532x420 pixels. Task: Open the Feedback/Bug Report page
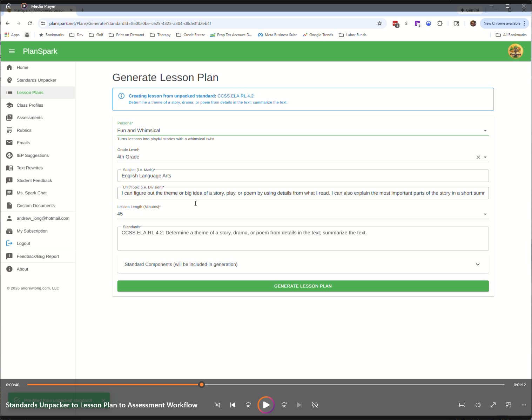click(x=38, y=256)
